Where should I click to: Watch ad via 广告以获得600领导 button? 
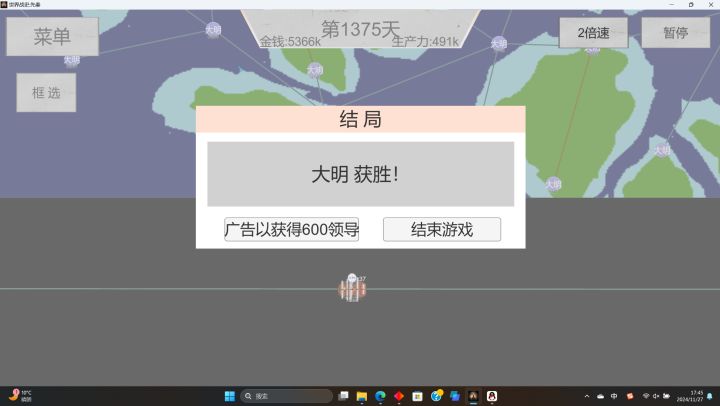pyautogui.click(x=292, y=229)
